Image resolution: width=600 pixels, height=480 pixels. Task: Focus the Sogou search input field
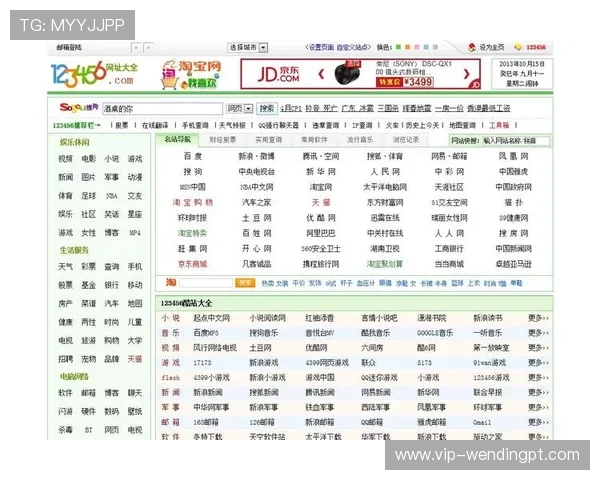[162, 109]
